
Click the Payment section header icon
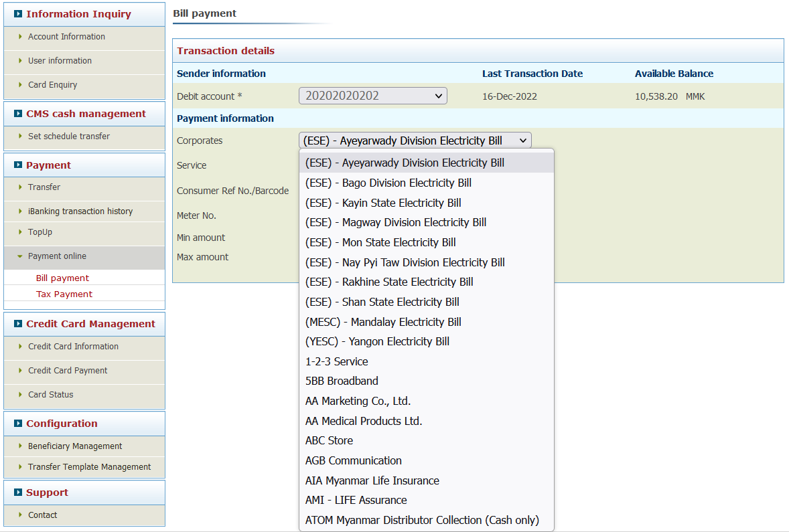18,165
